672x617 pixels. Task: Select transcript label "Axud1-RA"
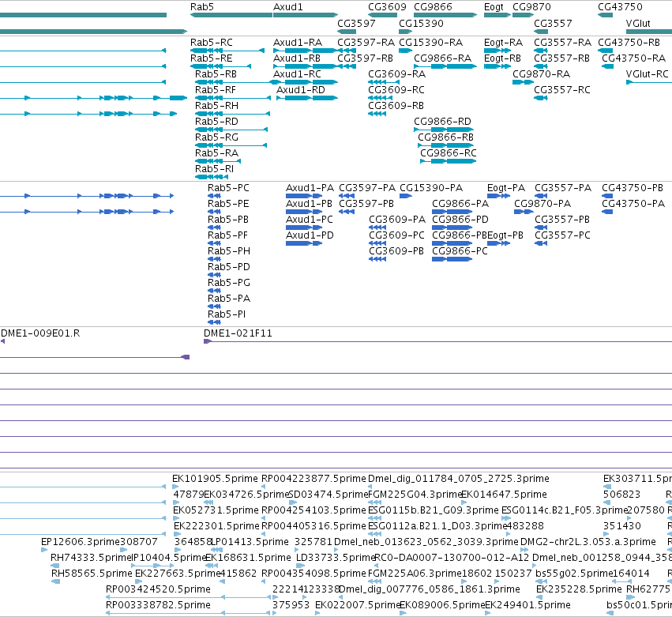click(x=298, y=43)
